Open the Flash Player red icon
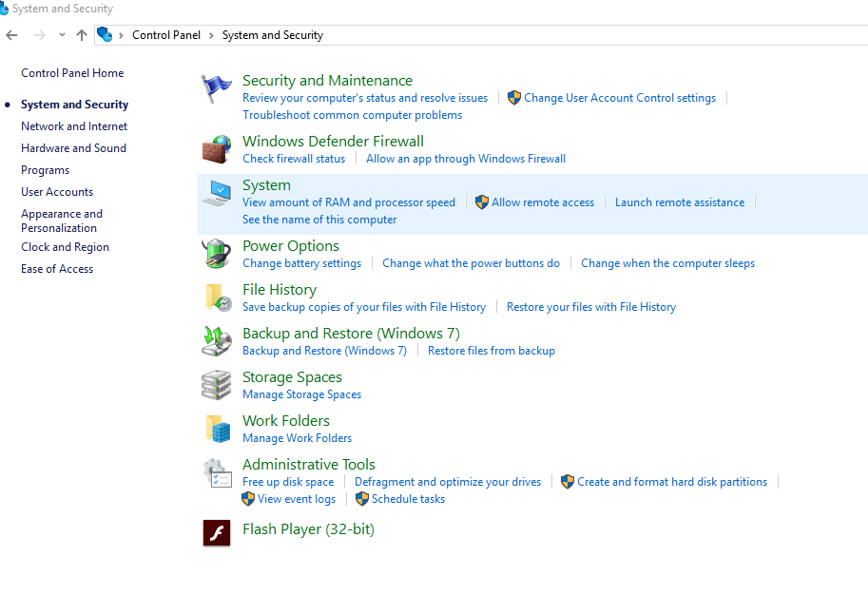 point(217,533)
